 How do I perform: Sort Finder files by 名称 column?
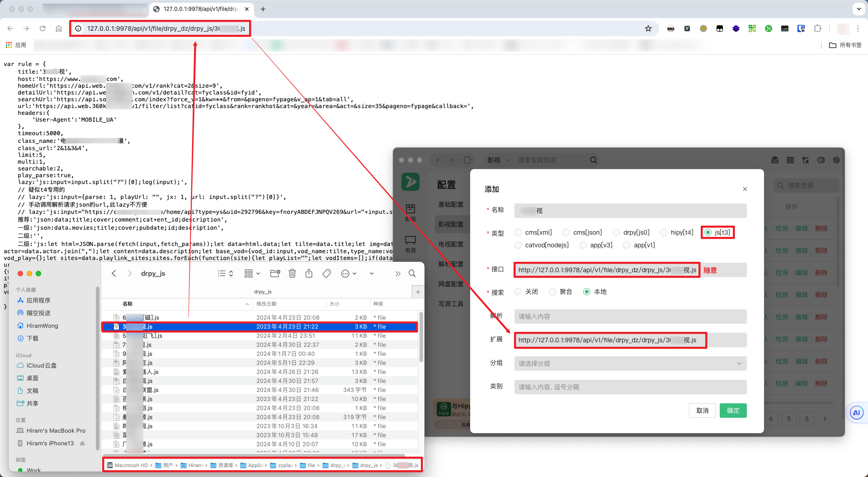coord(127,304)
